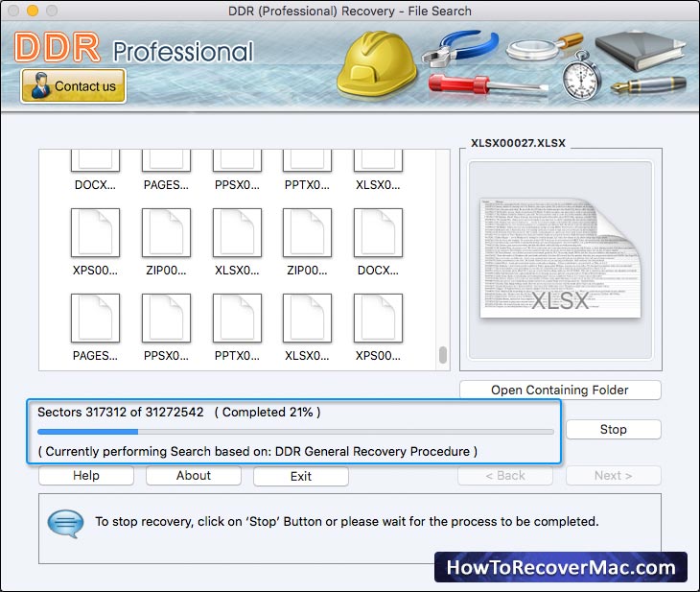Click the blue pliers banner icon
Viewport: 700px width, 592px height.
(x=460, y=48)
